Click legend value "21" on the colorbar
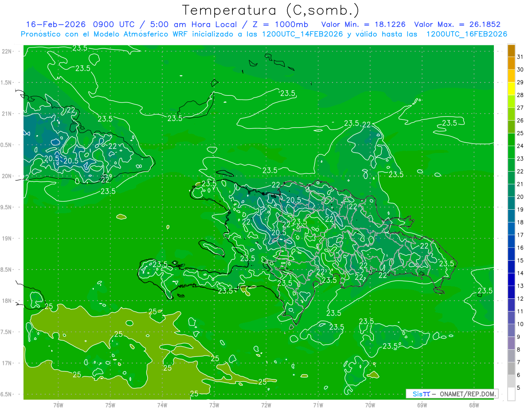Viewport: 532px width, 411px height. [520, 184]
